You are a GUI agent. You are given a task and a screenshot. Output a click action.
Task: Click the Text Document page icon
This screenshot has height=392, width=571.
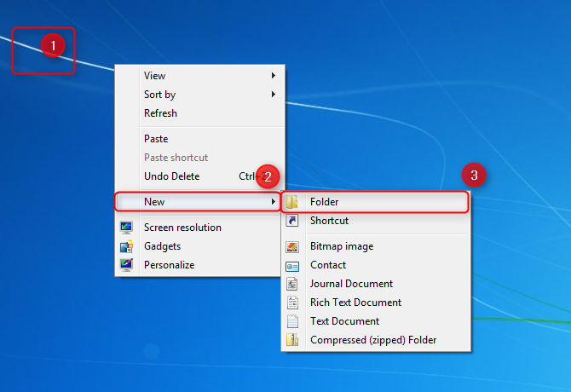pos(292,321)
